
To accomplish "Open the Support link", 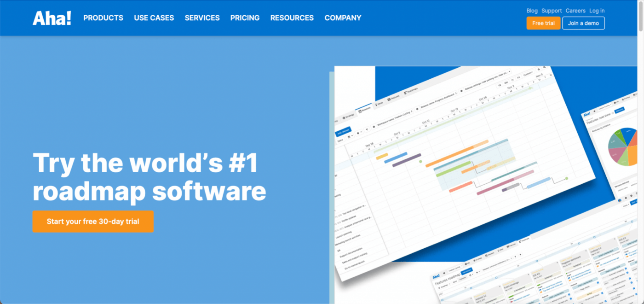I will click(552, 11).
